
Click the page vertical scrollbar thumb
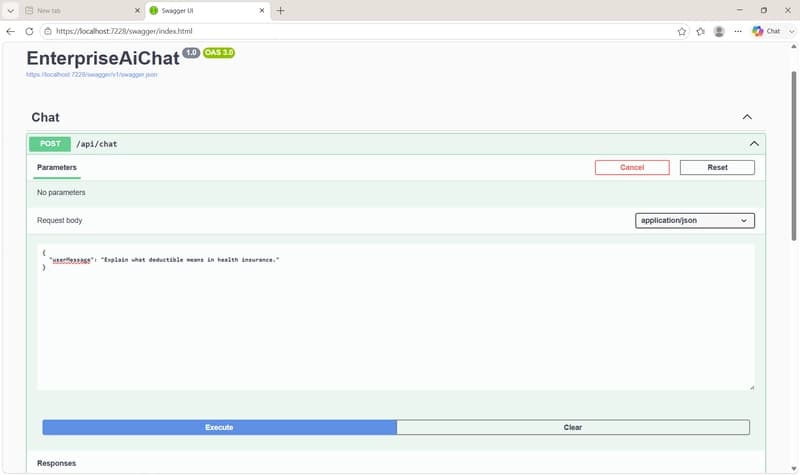pyautogui.click(x=793, y=156)
